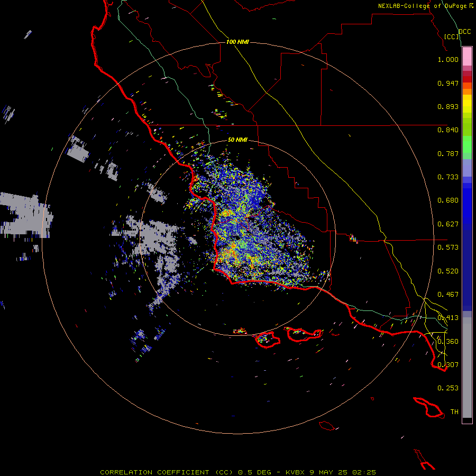
Task: Select the 0.680 scale value
Action: (x=448, y=200)
